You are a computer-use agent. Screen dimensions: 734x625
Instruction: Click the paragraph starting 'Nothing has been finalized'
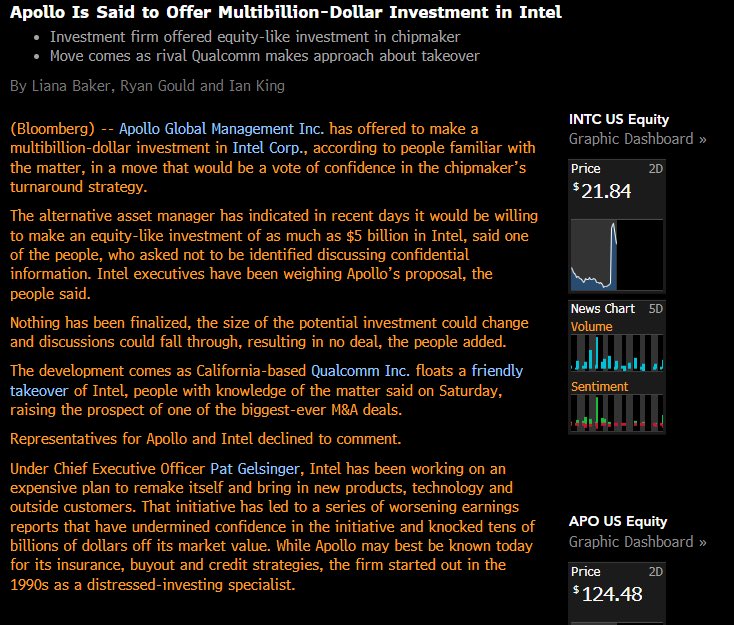point(269,332)
